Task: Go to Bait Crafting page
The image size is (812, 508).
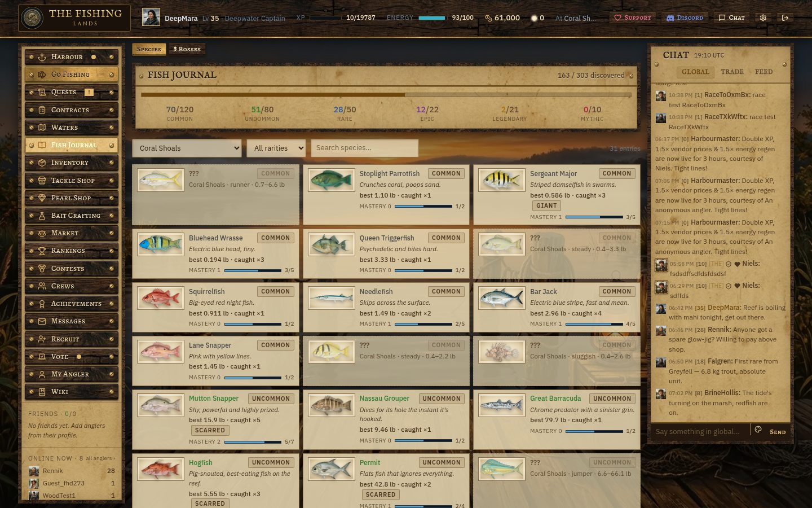Action: coord(72,216)
